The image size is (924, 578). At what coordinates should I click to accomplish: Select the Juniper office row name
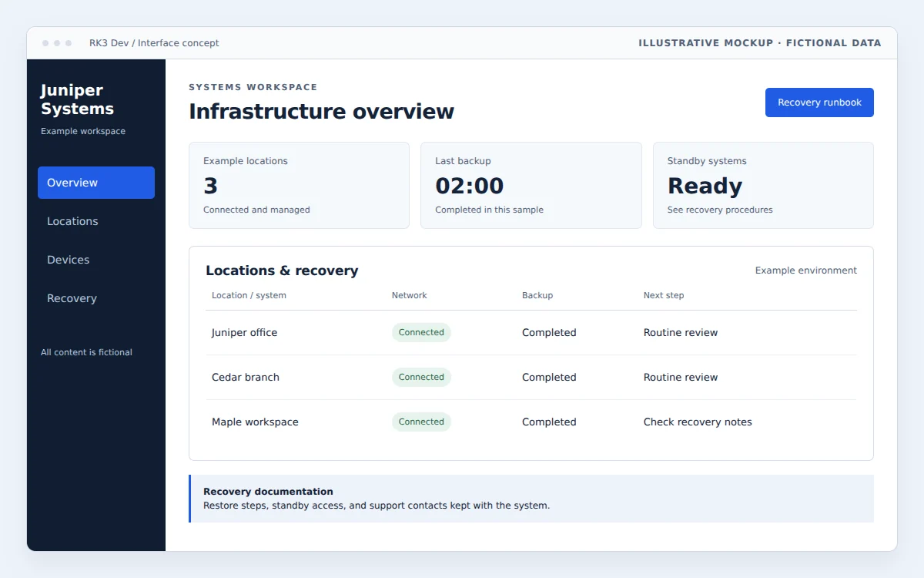click(x=244, y=333)
